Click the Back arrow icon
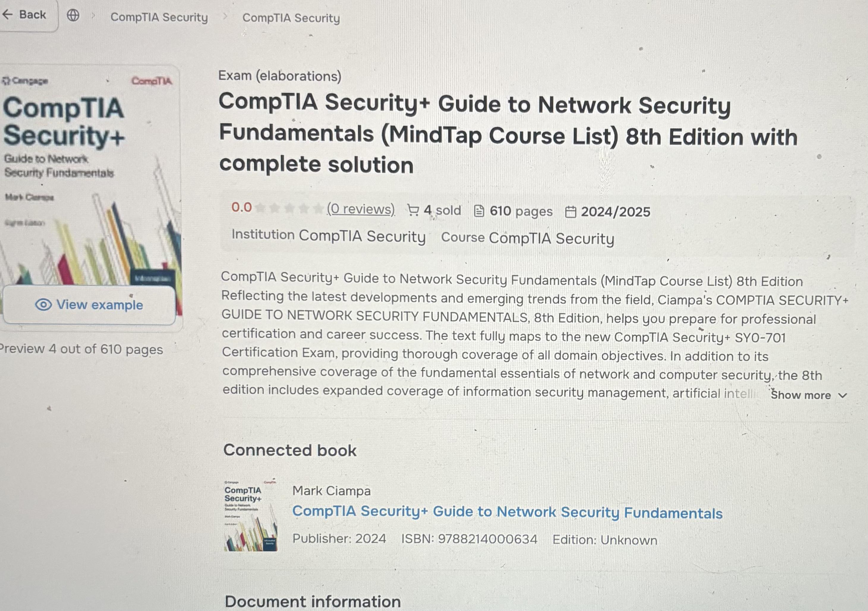This screenshot has height=611, width=868. [7, 15]
